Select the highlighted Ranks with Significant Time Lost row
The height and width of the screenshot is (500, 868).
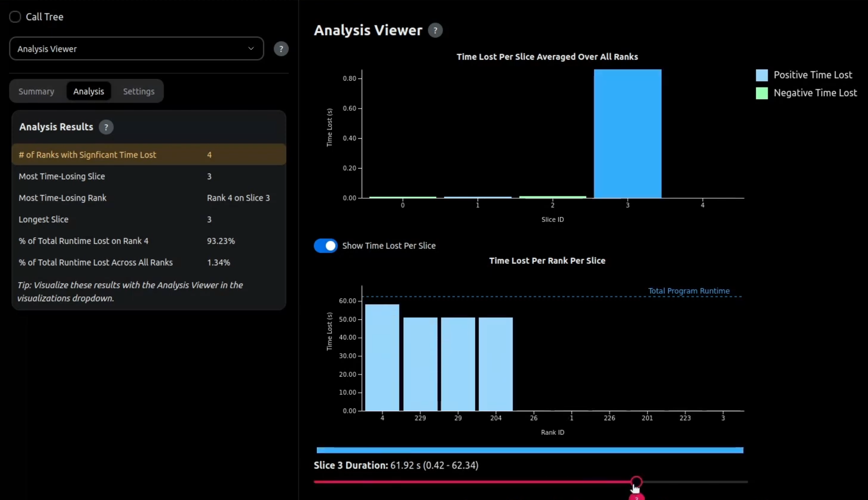(x=148, y=154)
